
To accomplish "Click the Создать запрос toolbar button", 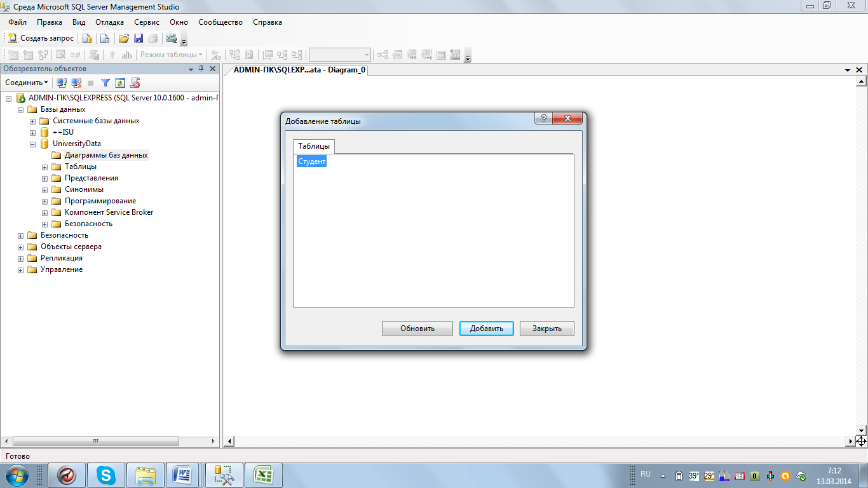I will click(41, 38).
